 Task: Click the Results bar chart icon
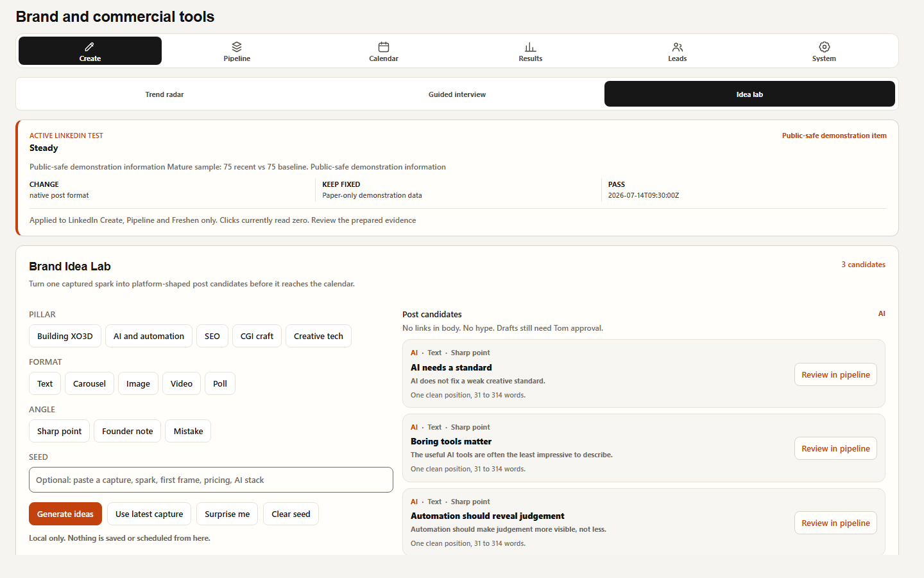pyautogui.click(x=531, y=47)
